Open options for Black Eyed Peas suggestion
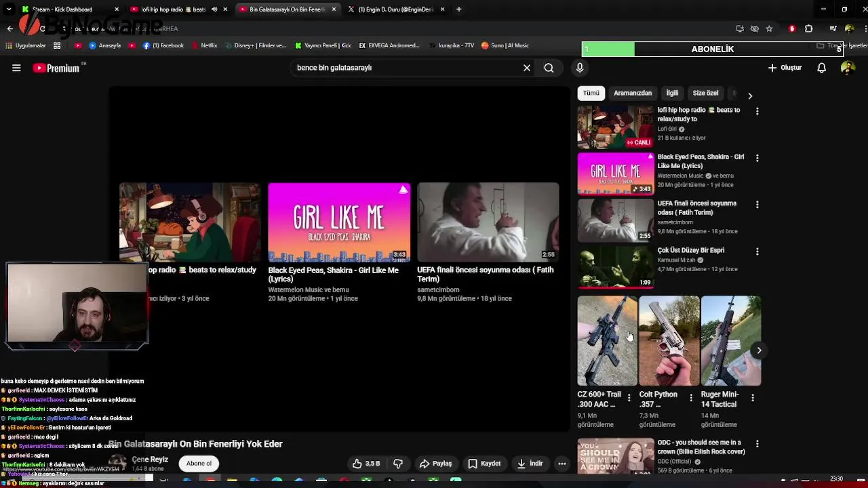The width and height of the screenshot is (868, 488). 757,158
